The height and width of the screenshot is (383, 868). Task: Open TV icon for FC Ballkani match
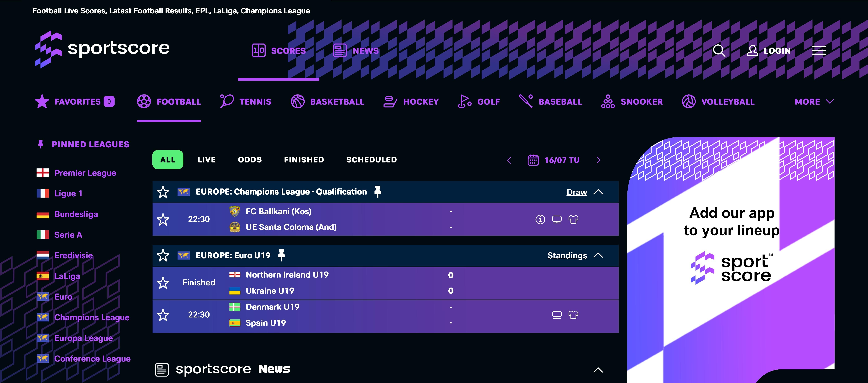tap(557, 220)
